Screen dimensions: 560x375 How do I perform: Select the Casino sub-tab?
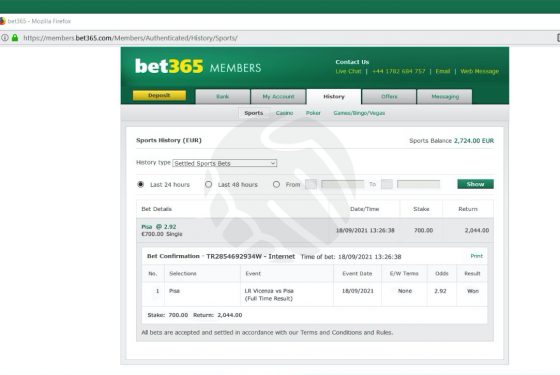coord(284,113)
